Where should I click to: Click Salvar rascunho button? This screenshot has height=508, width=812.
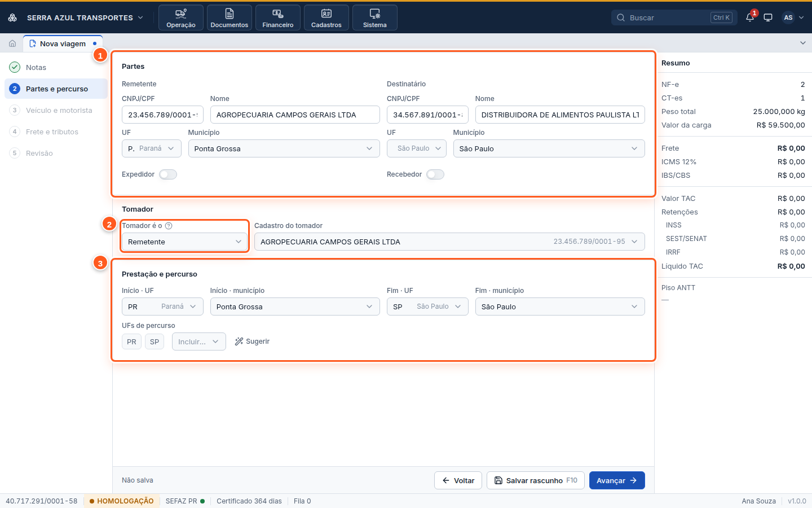[536, 480]
